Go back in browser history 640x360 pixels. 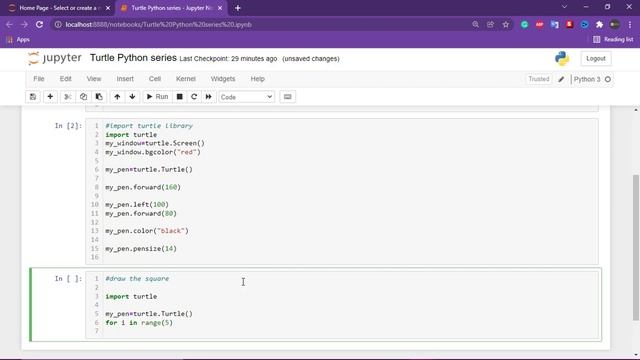9,24
